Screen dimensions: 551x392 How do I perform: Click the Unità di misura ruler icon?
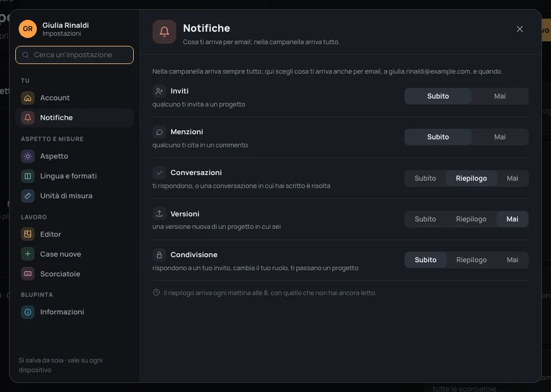[28, 195]
